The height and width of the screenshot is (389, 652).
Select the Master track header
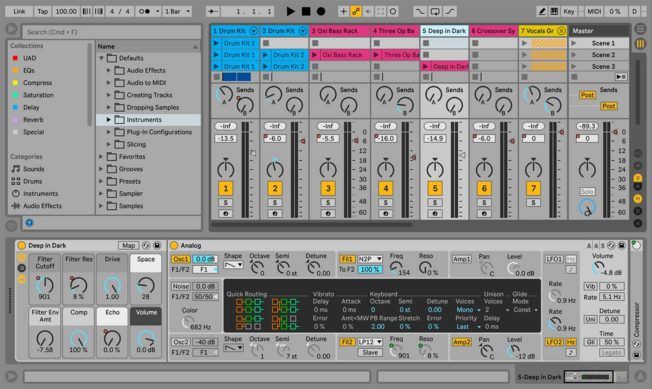coord(598,31)
